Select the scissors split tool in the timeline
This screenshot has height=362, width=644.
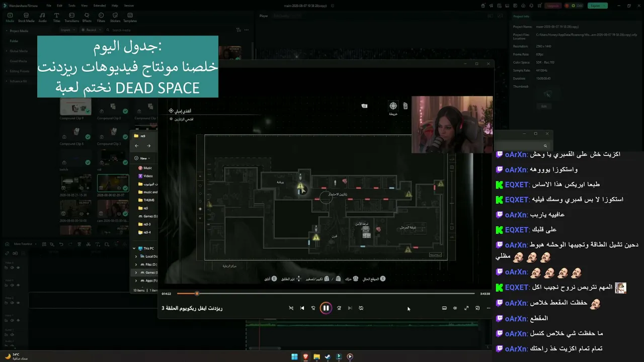88,244
